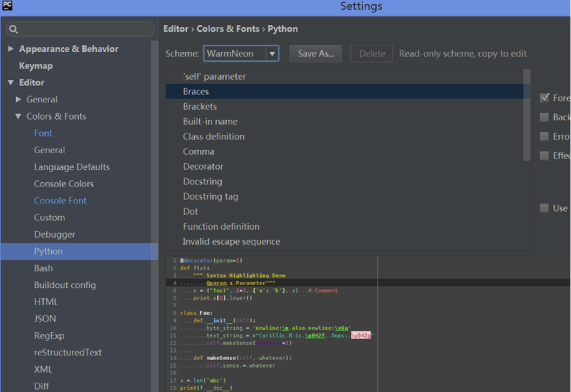The height and width of the screenshot is (392, 571).
Task: Open General under Colors & Fonts
Action: tap(50, 150)
